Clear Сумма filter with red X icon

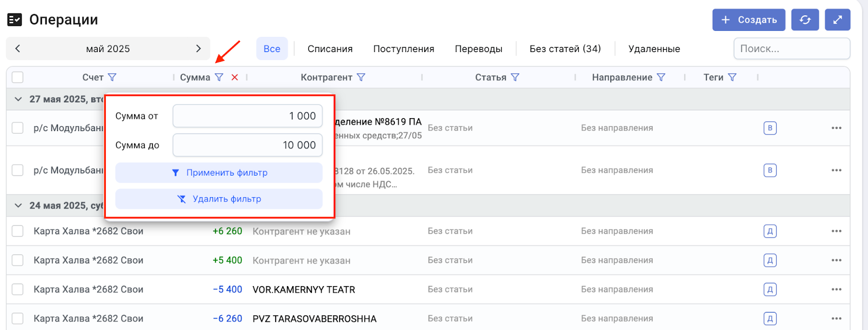[x=235, y=77]
